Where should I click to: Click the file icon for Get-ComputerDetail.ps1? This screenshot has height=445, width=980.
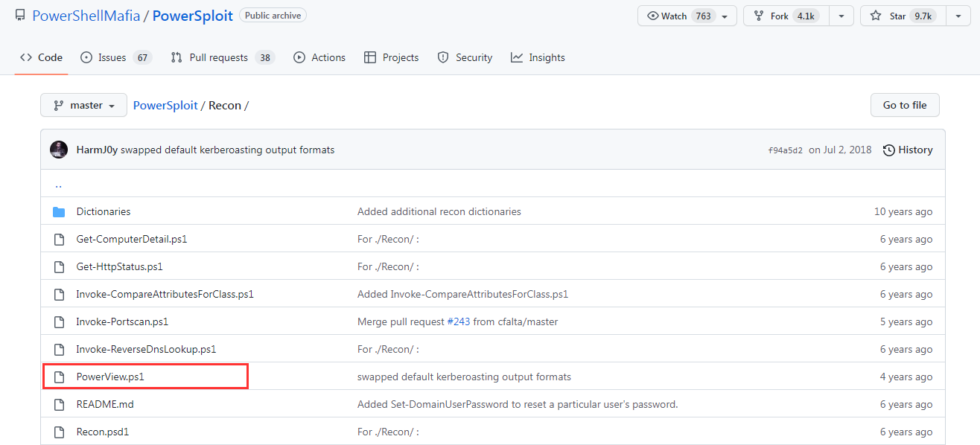point(59,239)
